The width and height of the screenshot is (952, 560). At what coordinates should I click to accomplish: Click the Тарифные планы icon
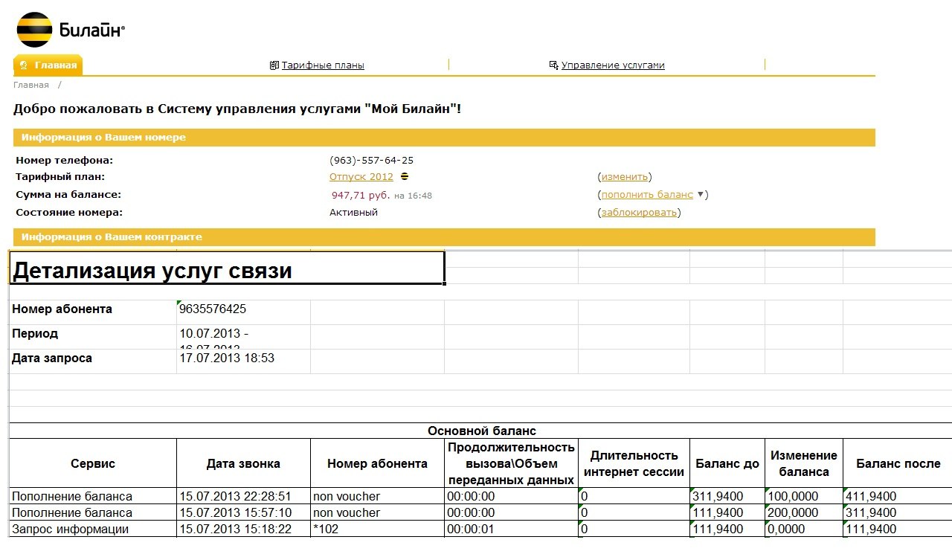tap(274, 65)
